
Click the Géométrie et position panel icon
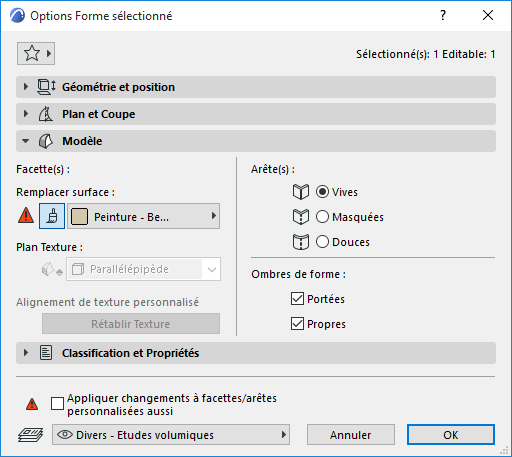point(46,87)
